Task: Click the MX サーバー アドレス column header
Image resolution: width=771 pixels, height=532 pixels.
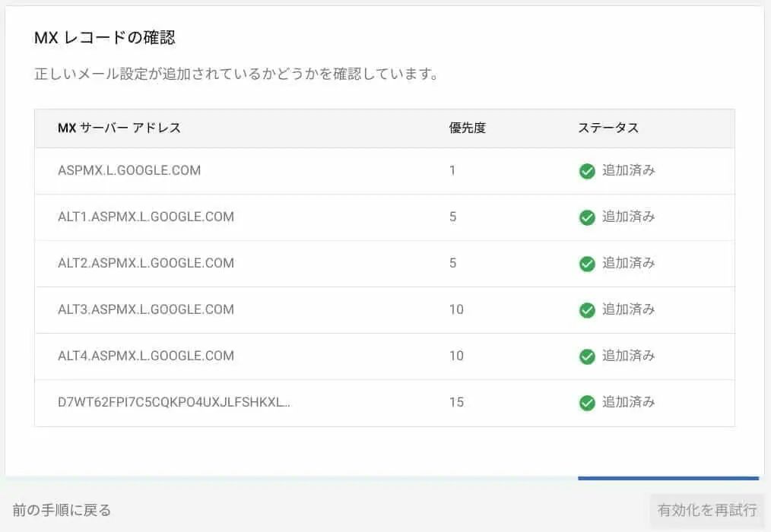Action: click(119, 128)
